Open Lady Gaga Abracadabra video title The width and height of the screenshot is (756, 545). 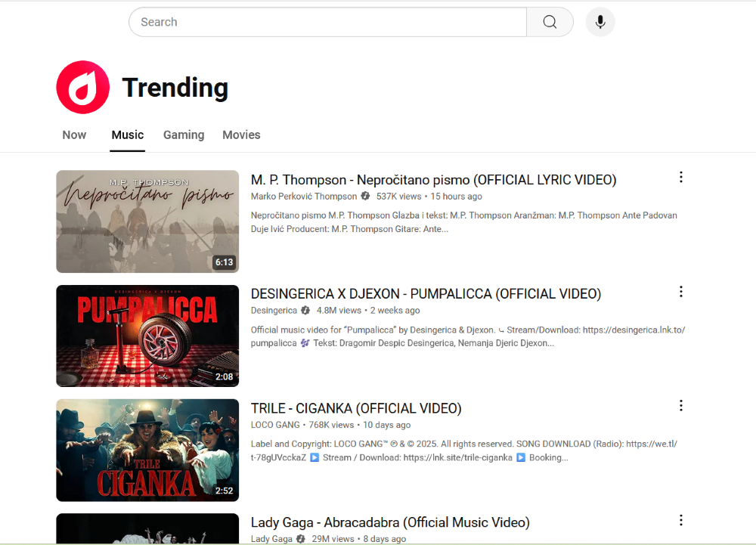tap(390, 522)
